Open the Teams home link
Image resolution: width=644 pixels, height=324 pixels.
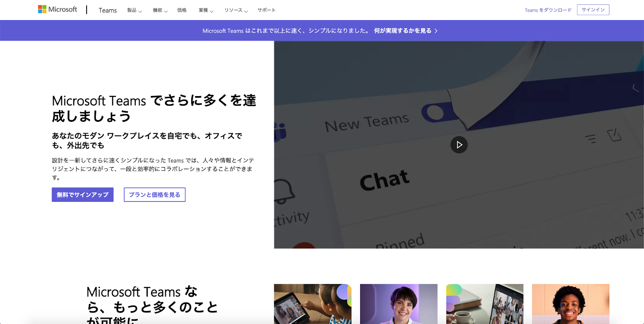tap(107, 10)
